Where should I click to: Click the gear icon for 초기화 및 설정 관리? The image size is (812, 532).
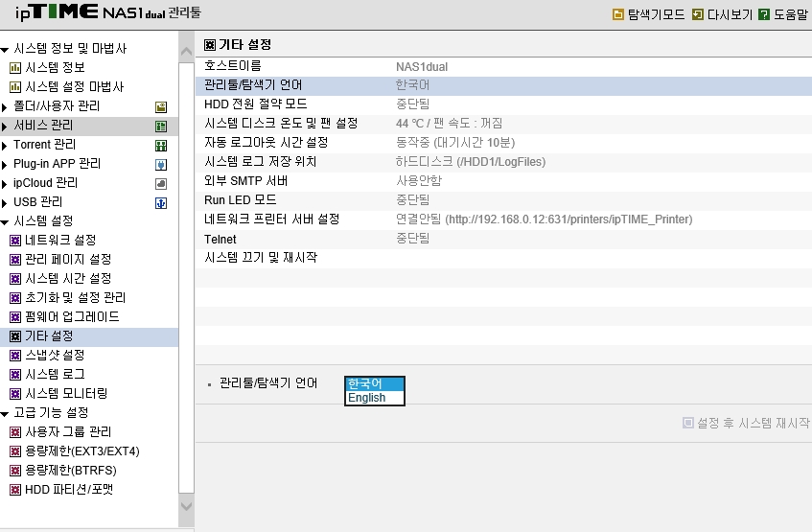point(15,298)
